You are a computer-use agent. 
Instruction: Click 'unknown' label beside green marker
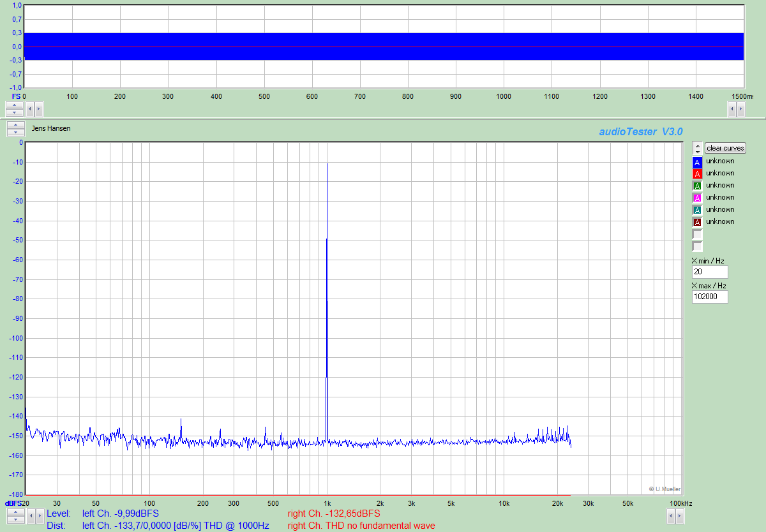pyautogui.click(x=720, y=186)
